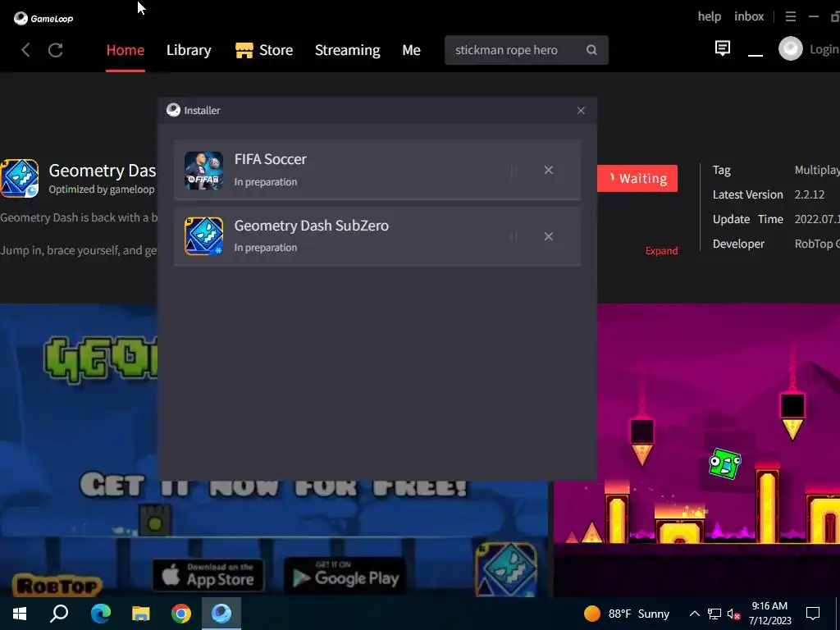Cancel the Geometry Dash SubZero installation
The height and width of the screenshot is (630, 840).
[x=549, y=236]
